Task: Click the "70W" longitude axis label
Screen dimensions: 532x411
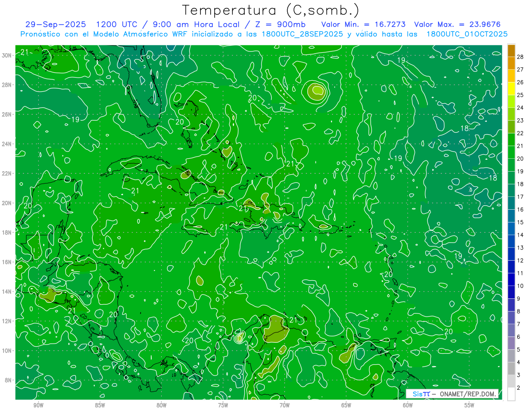Action: point(285,405)
